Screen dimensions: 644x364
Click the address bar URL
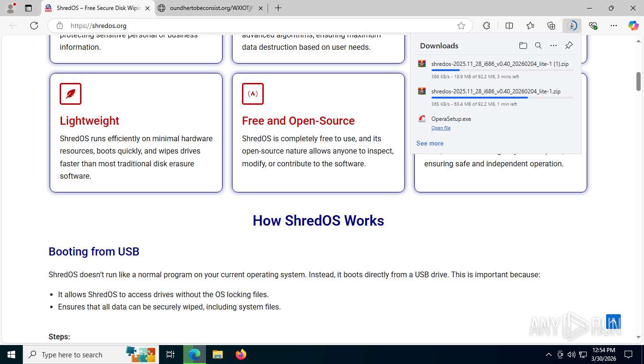[x=98, y=26]
